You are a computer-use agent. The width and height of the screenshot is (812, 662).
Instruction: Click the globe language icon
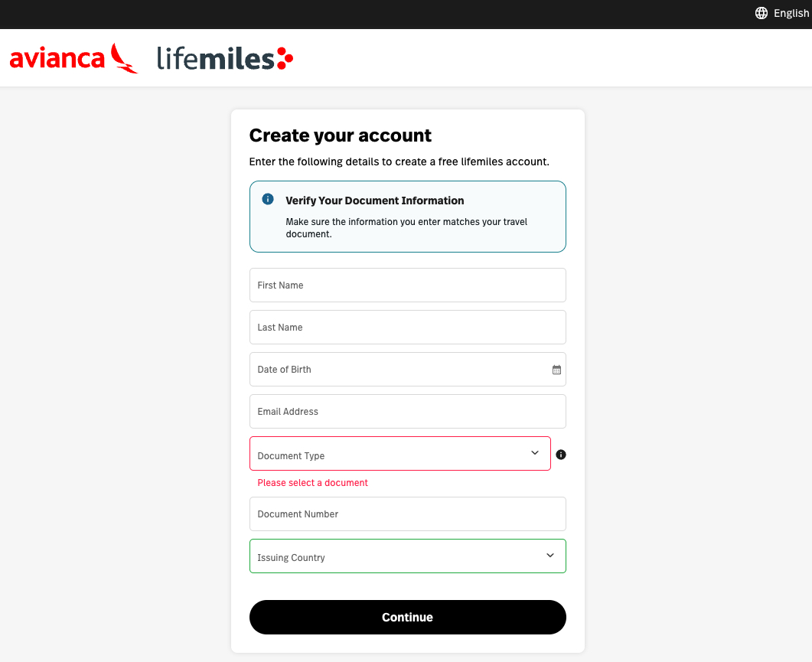[761, 13]
